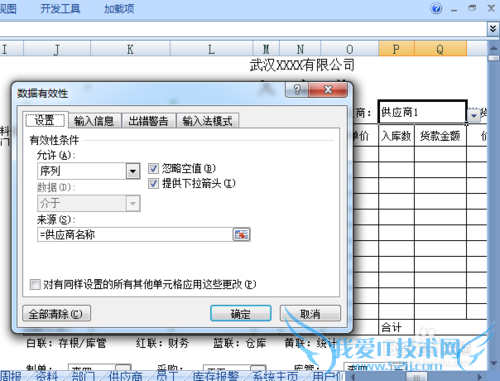Close the 数据有效性 dialog
The height and width of the screenshot is (381, 500).
tap(328, 89)
